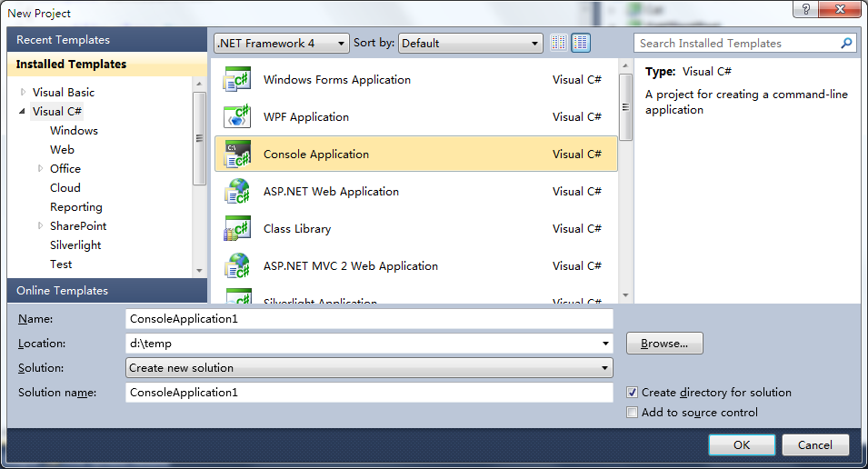Select the Test category in the tree
This screenshot has width=868, height=469.
pos(61,264)
